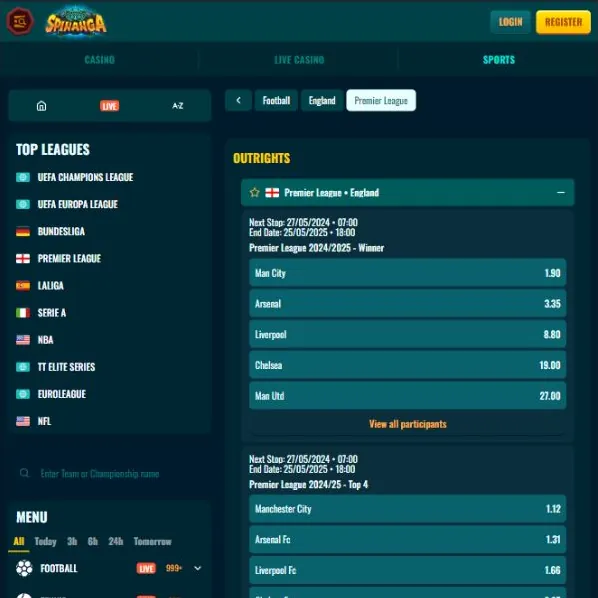The height and width of the screenshot is (598, 598).
Task: Open the A-Z sports list
Action: pos(177,106)
